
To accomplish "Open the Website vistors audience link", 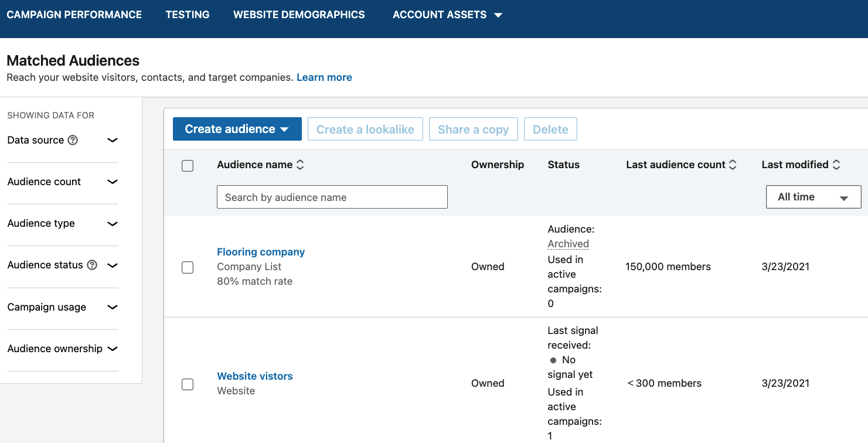I will pos(255,376).
